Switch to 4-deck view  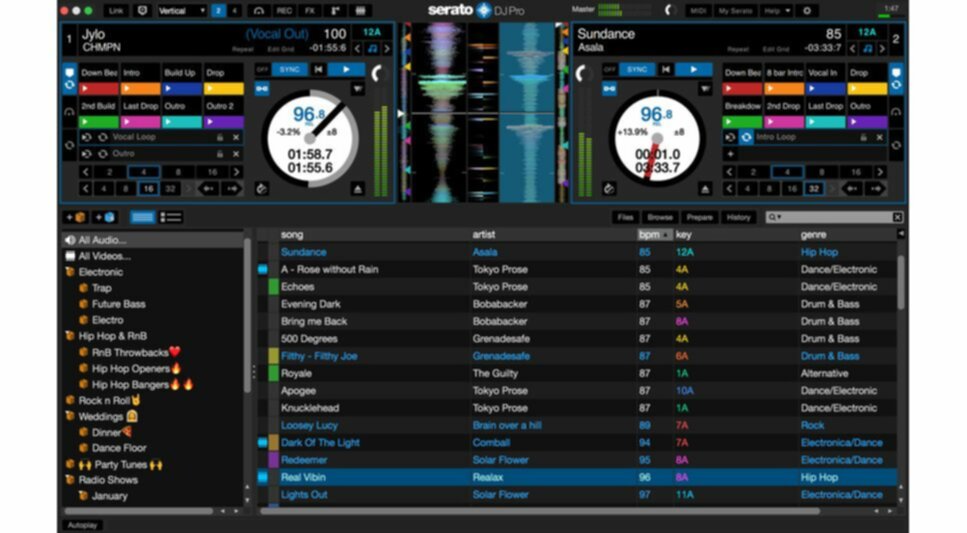(x=234, y=10)
